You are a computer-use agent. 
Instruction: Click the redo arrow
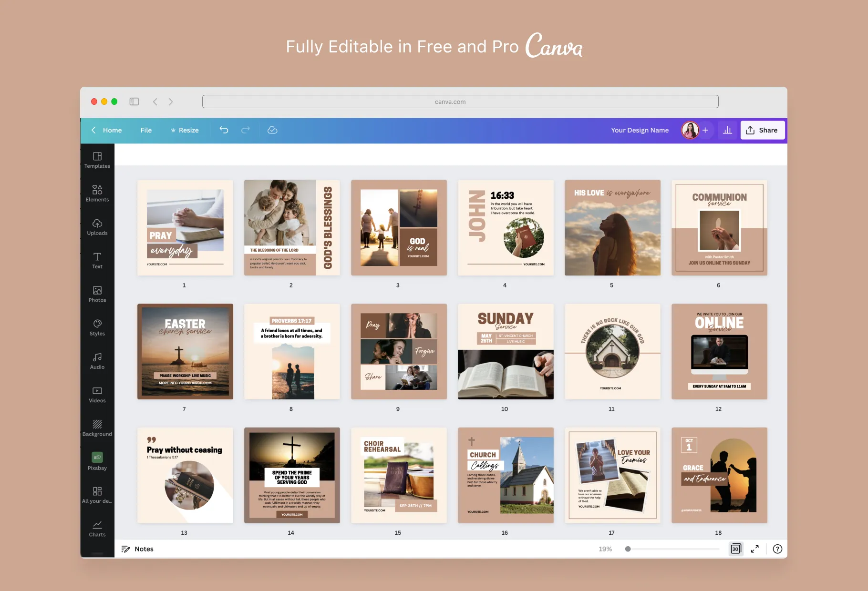(x=246, y=130)
